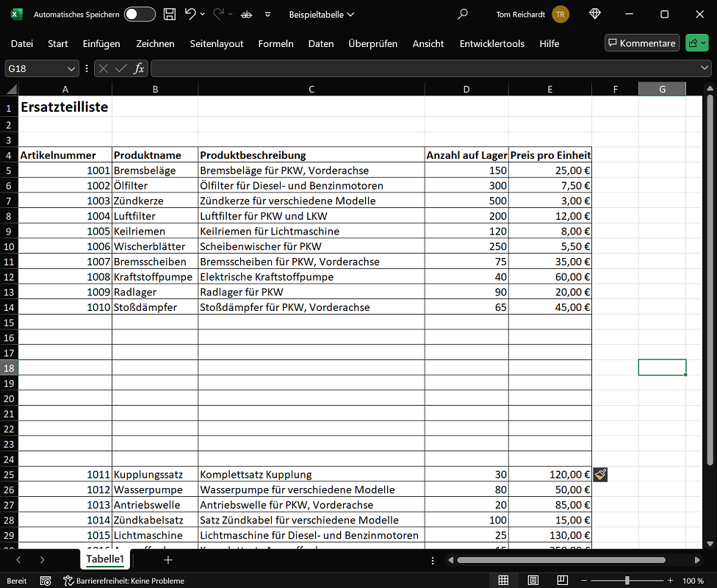Image resolution: width=717 pixels, height=588 pixels.
Task: Open the Beispieltabelle file name dropdown
Action: coord(322,15)
